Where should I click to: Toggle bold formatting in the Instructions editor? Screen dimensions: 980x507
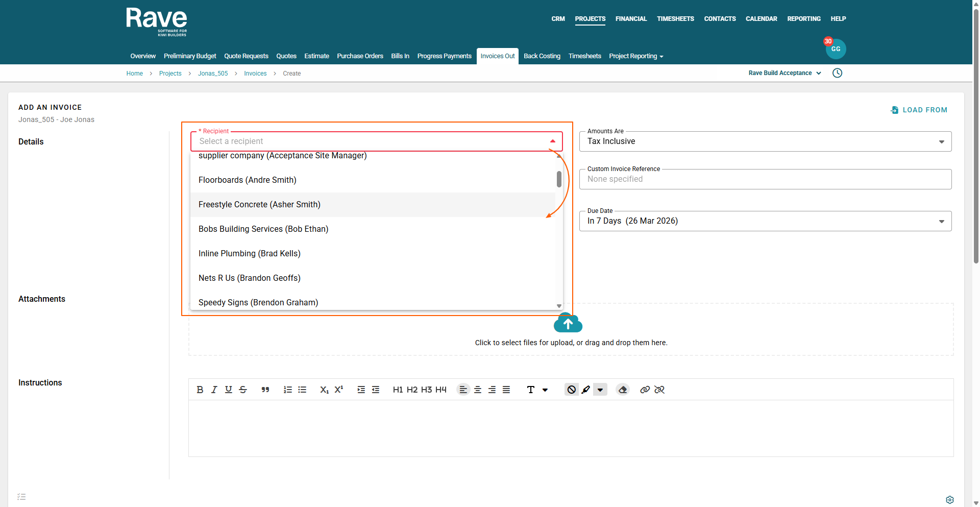(x=200, y=390)
